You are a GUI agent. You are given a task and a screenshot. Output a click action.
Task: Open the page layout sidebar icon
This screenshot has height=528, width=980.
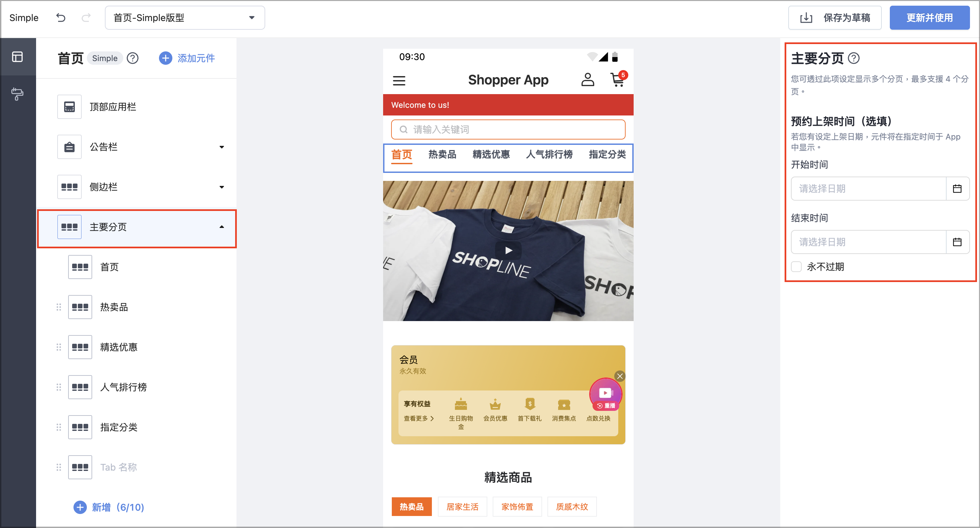coord(17,57)
